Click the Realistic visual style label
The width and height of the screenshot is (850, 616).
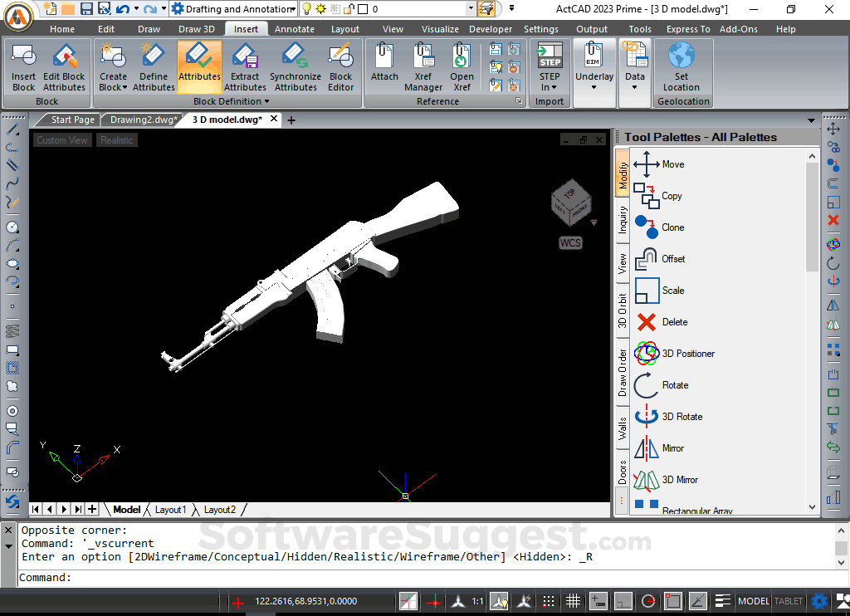point(116,140)
